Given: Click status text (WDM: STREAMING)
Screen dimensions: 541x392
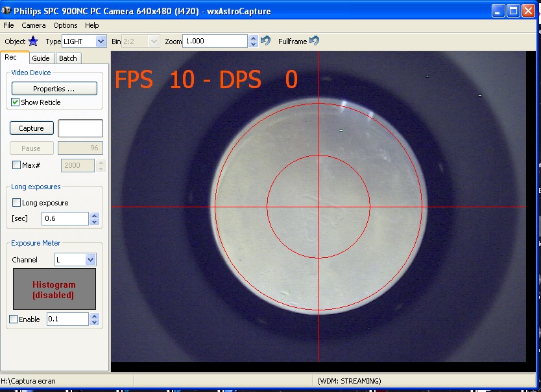Looking at the screenshot, I should pyautogui.click(x=349, y=381).
